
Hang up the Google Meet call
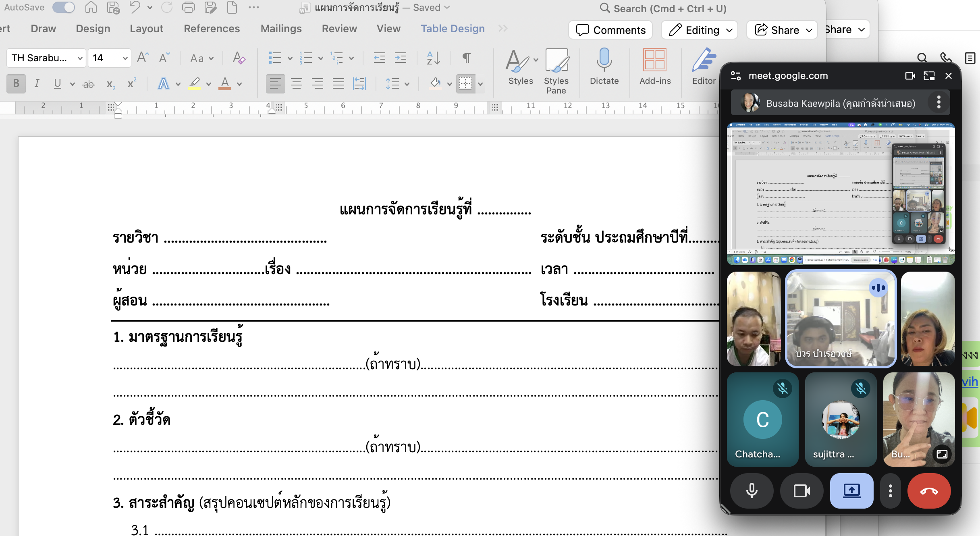929,490
